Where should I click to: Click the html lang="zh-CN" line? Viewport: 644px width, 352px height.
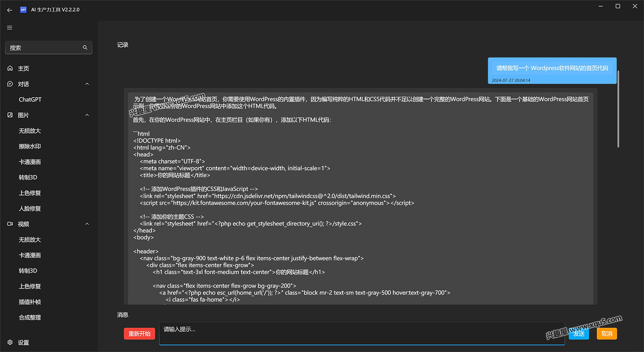pyautogui.click(x=162, y=147)
